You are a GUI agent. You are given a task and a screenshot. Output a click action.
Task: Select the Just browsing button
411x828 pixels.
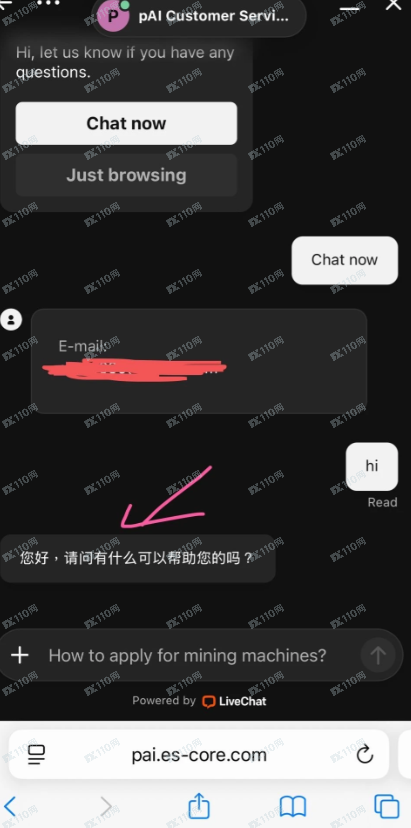[x=126, y=175]
